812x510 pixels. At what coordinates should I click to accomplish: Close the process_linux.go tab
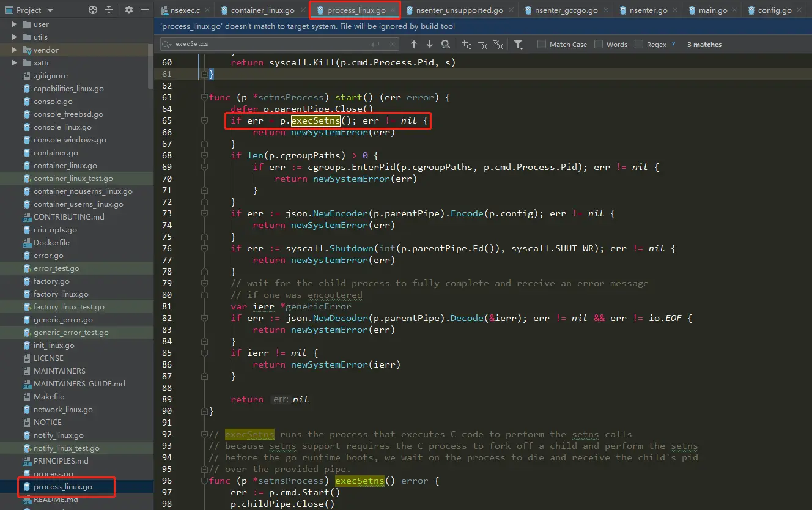pyautogui.click(x=393, y=10)
